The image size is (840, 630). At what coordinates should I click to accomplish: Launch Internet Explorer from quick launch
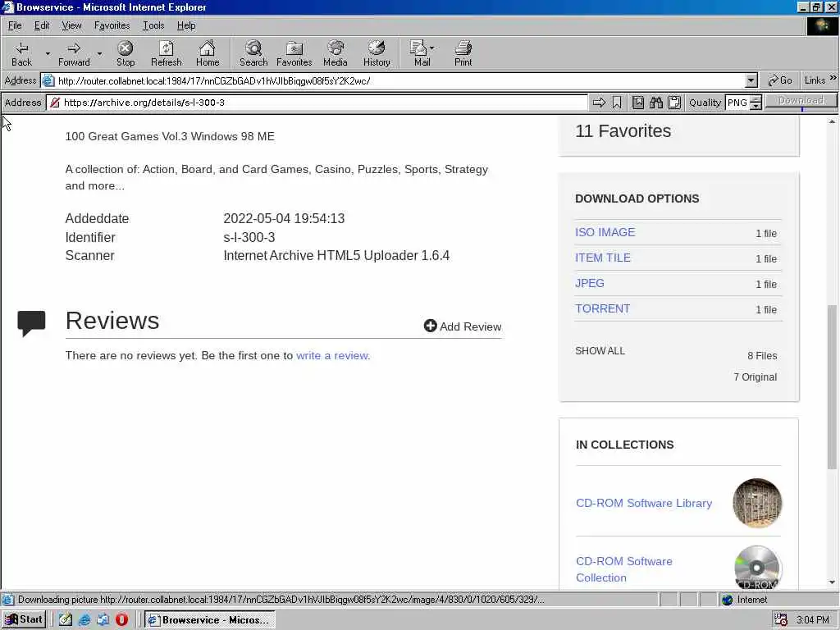84,620
